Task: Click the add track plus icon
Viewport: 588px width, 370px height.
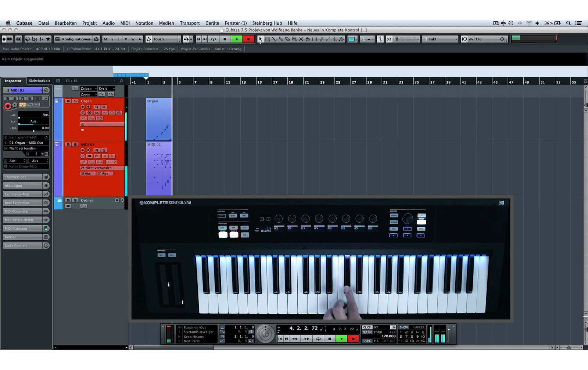Action: click(115, 81)
